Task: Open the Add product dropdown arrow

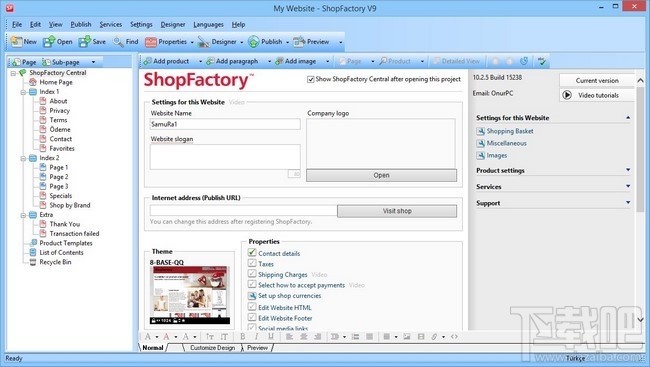Action: pos(200,62)
